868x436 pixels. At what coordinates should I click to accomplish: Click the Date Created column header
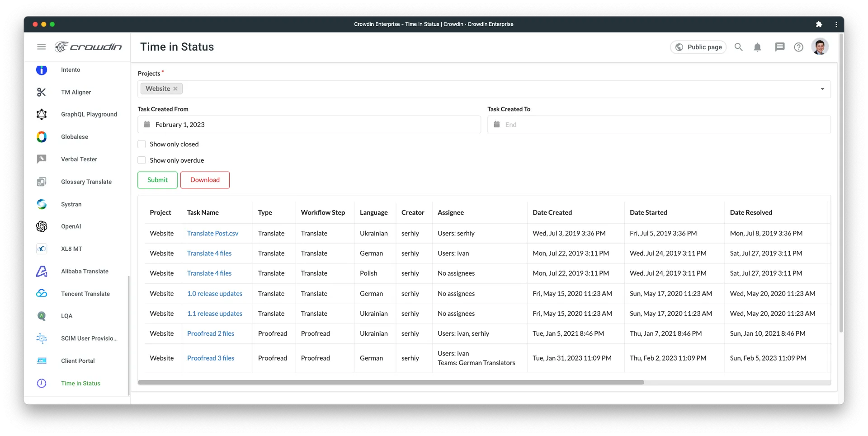[552, 212]
